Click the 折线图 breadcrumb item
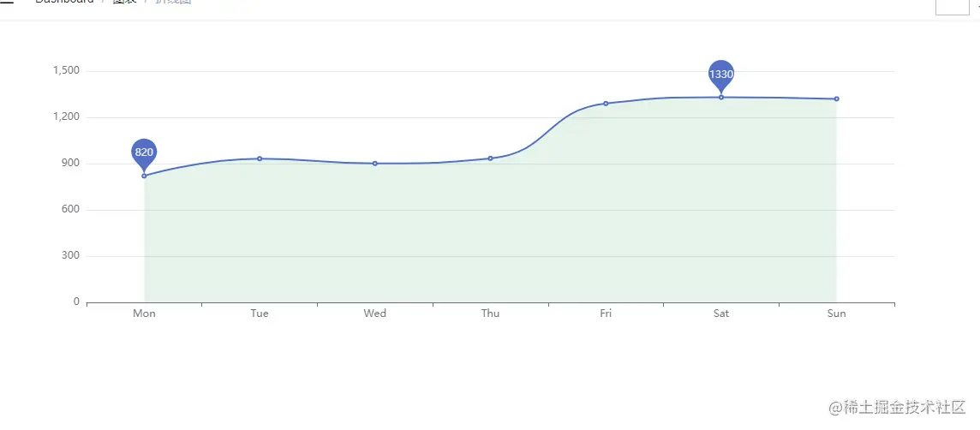Screen dimensions: 980x430 tap(173, 2)
